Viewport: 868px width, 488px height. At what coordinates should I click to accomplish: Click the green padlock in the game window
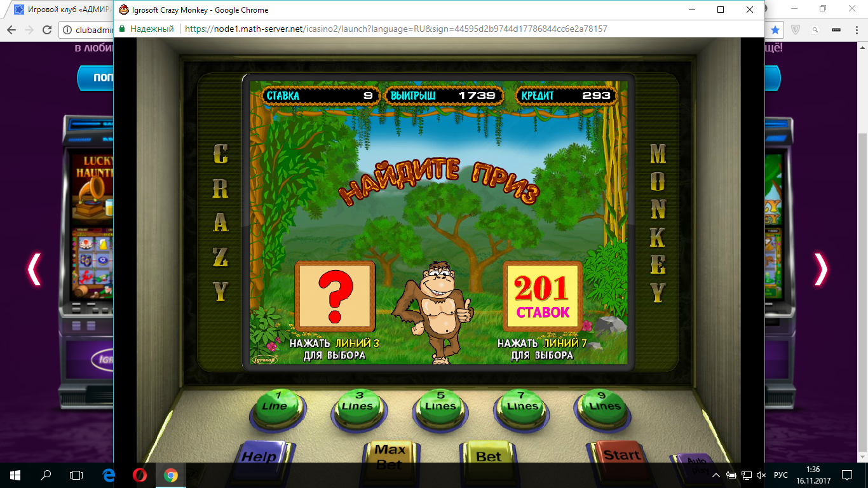(x=122, y=29)
